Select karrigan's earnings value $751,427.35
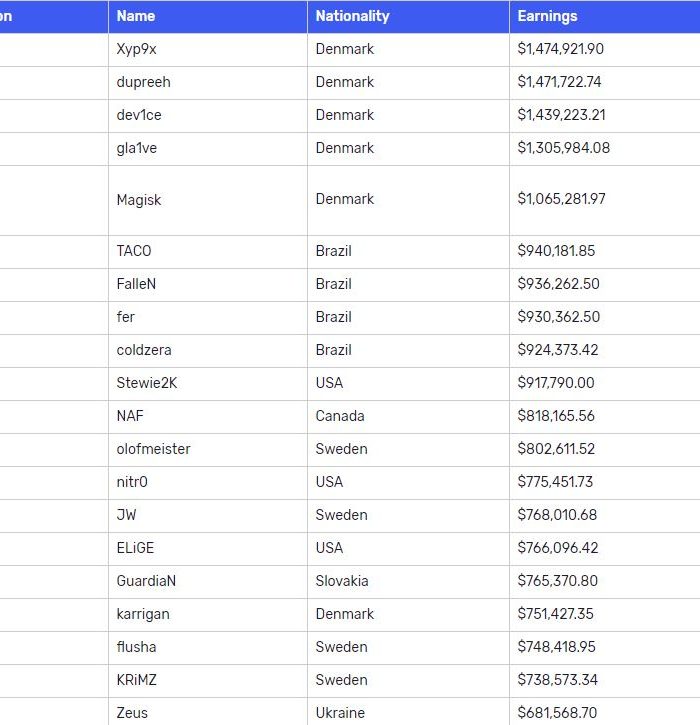700x725 pixels. pyautogui.click(x=555, y=614)
